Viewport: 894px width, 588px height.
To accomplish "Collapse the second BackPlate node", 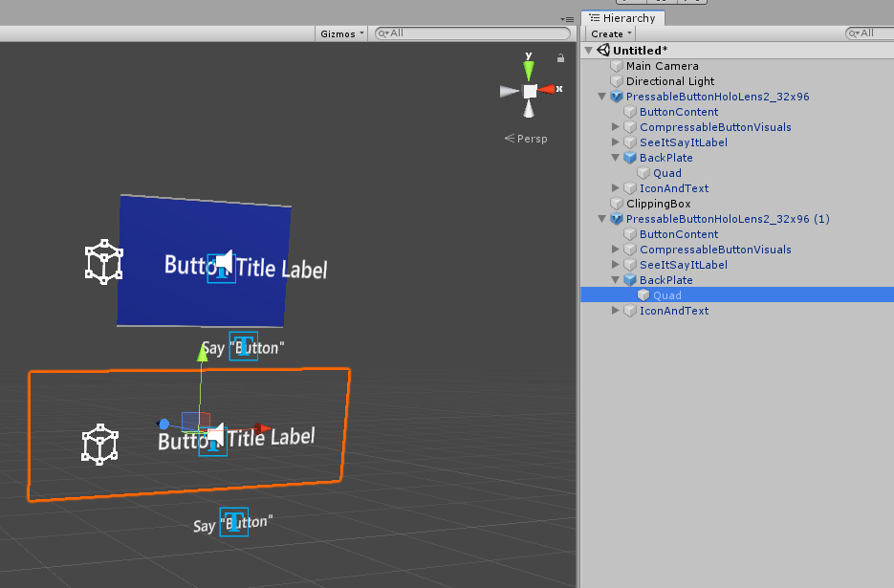I will [x=615, y=279].
